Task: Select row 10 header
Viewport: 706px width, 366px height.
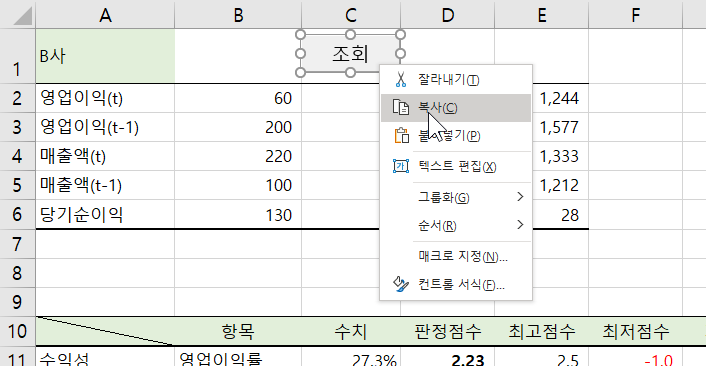Action: [x=17, y=331]
